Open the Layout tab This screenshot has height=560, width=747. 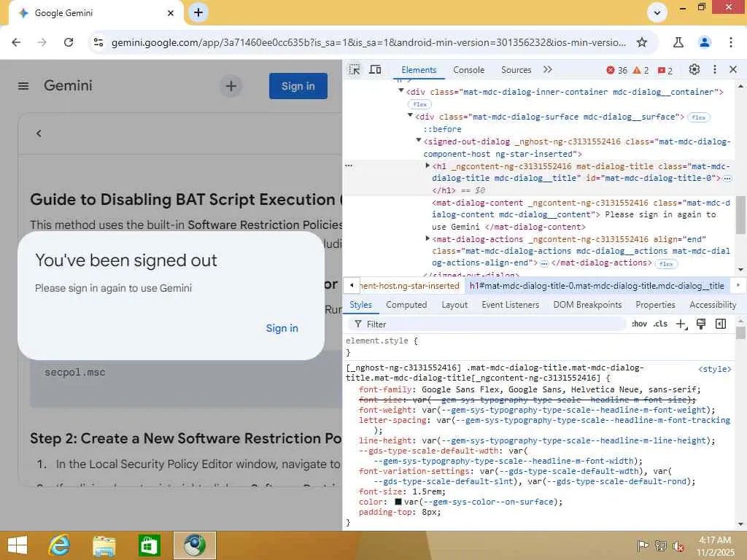pos(454,305)
